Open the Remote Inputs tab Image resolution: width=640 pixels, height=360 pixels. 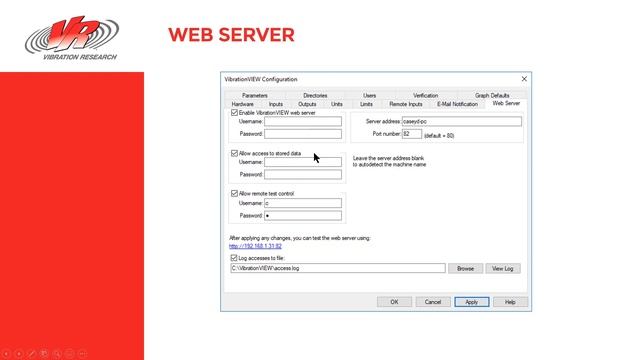click(406, 104)
